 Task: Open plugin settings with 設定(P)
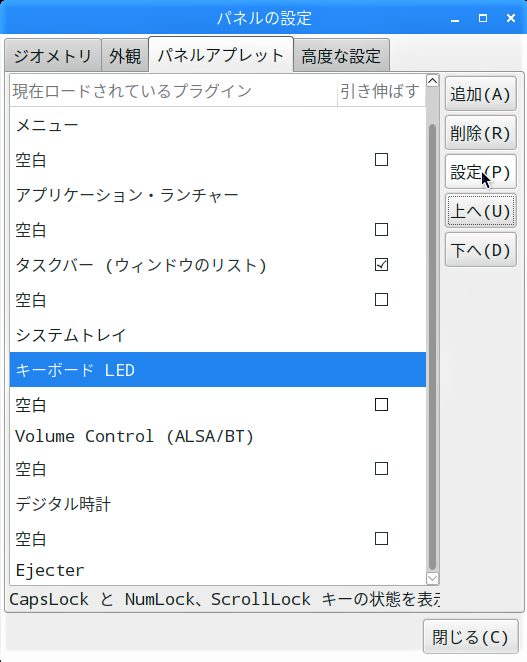481,172
